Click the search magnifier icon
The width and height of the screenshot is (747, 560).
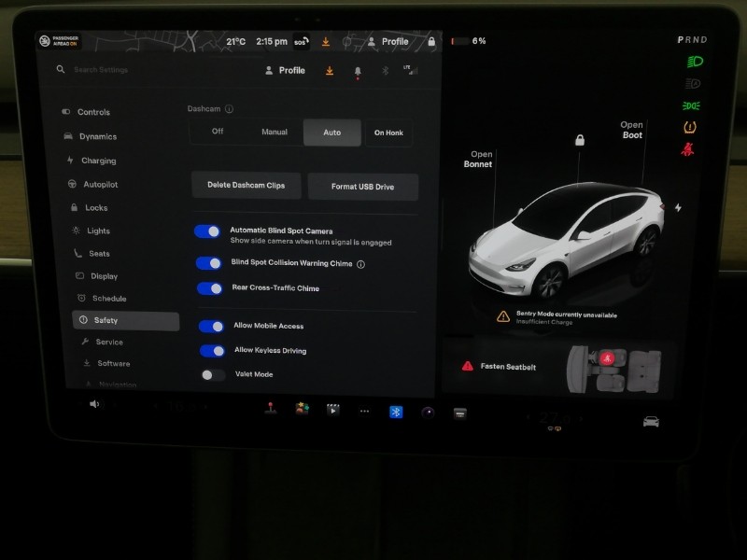tap(61, 69)
